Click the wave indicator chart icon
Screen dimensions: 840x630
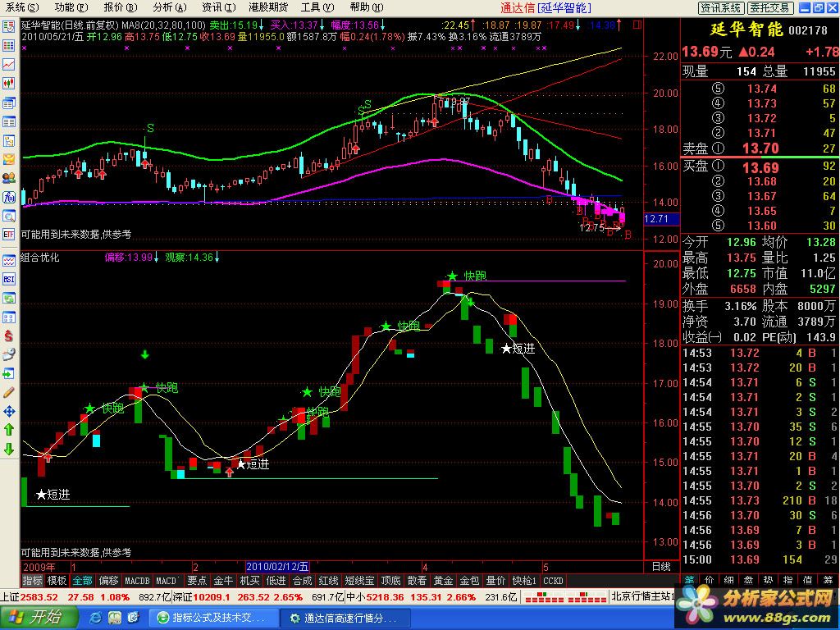(x=8, y=261)
